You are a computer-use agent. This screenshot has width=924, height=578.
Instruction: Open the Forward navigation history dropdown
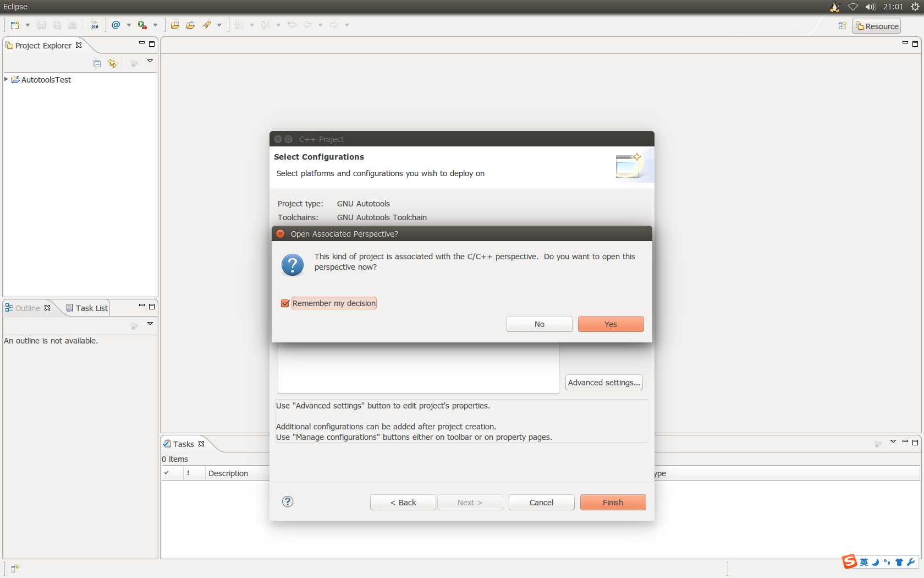click(346, 25)
